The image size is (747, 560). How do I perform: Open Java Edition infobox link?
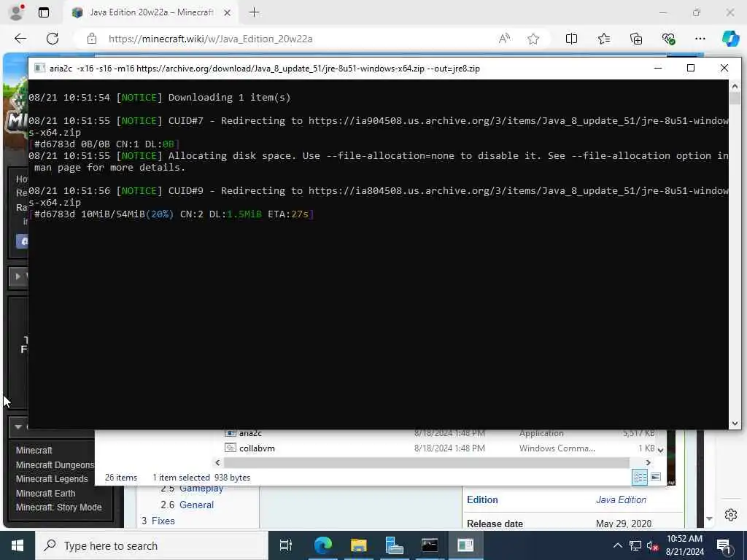[x=621, y=499]
